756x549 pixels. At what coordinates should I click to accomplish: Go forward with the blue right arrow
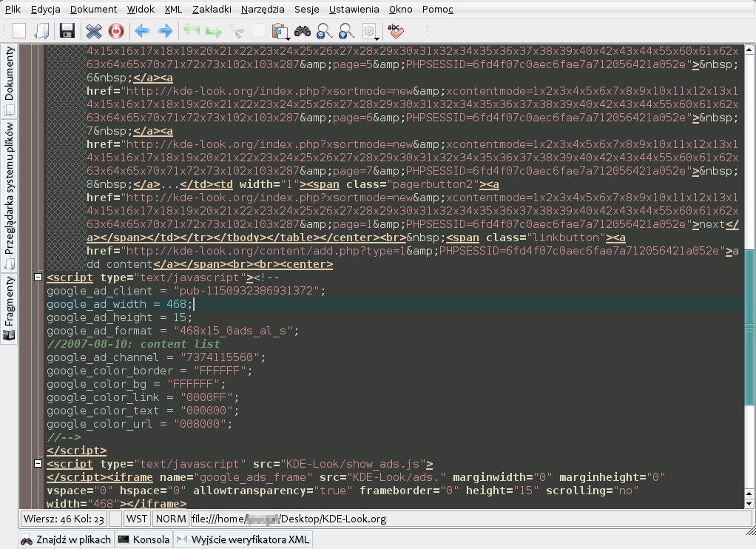[166, 31]
